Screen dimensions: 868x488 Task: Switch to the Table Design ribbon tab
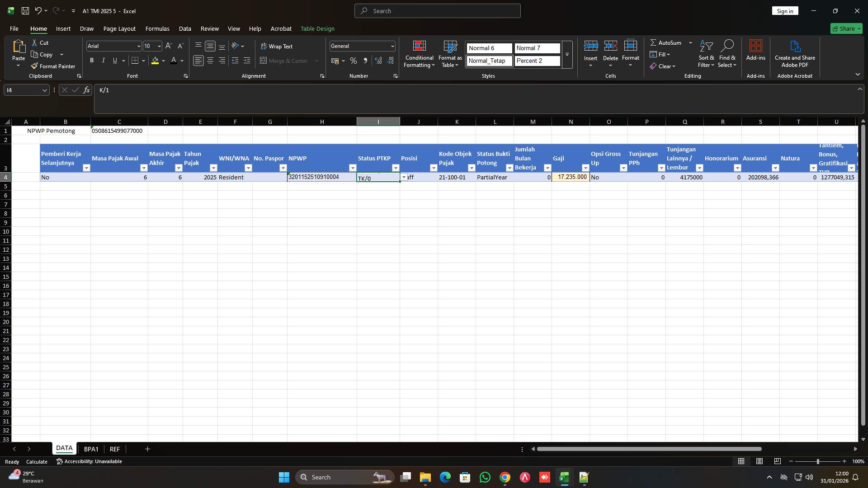click(x=317, y=28)
